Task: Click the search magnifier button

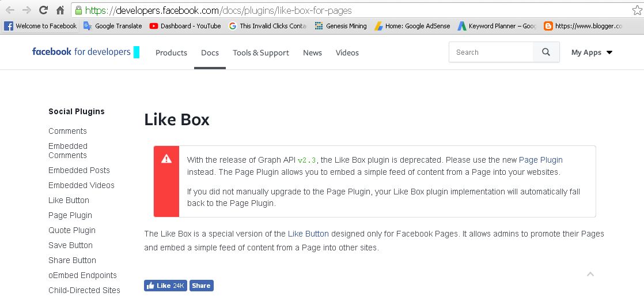Action: 546,52
